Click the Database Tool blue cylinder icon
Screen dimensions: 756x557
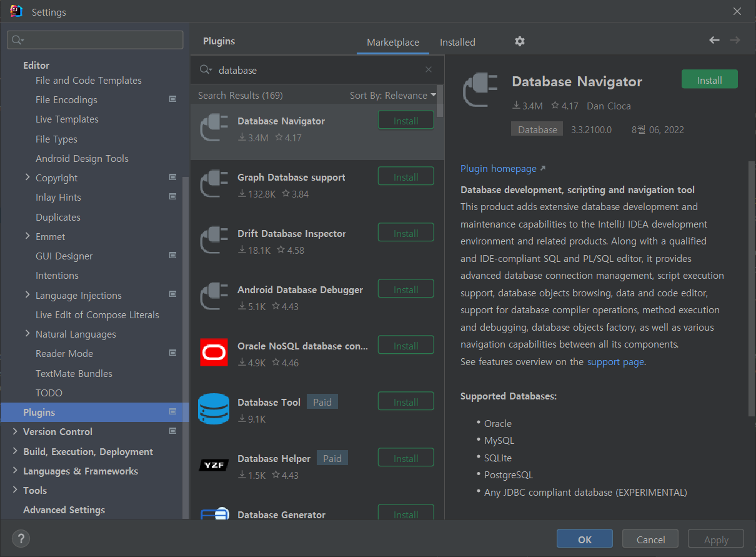click(x=214, y=409)
